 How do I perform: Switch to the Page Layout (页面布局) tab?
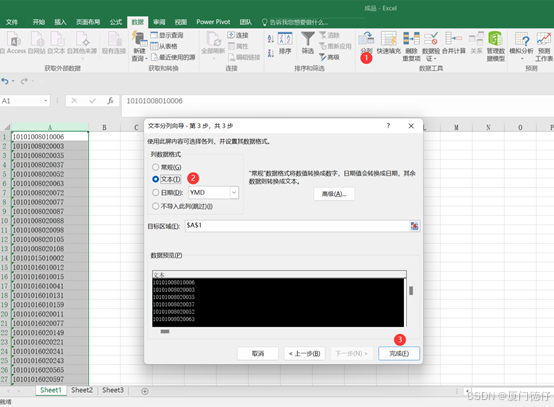[88, 22]
